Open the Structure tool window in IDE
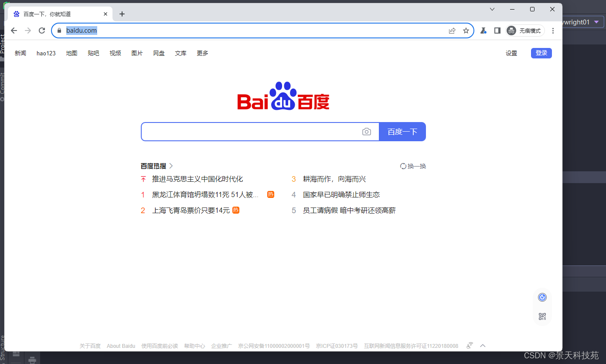This screenshot has height=364, width=606. pos(2,347)
